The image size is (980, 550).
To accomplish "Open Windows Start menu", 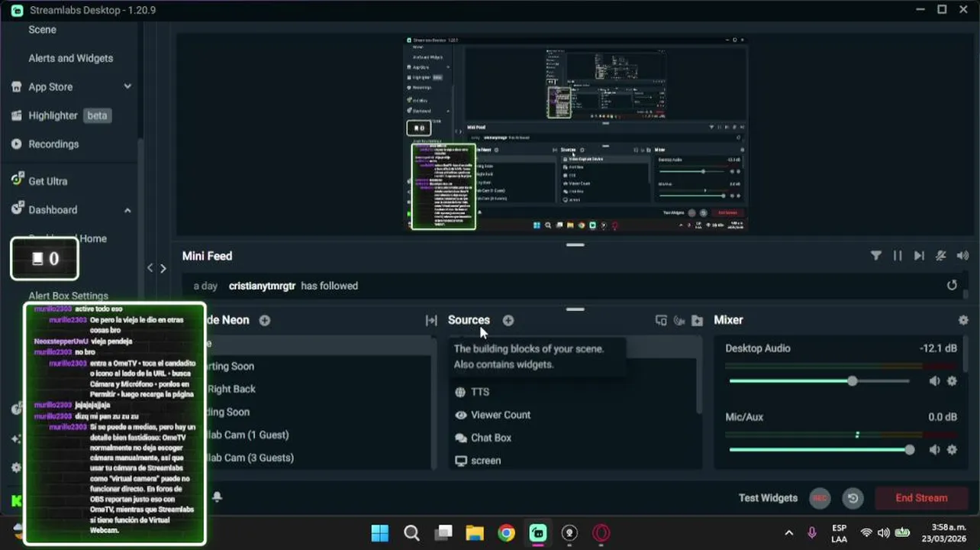I will tap(380, 533).
